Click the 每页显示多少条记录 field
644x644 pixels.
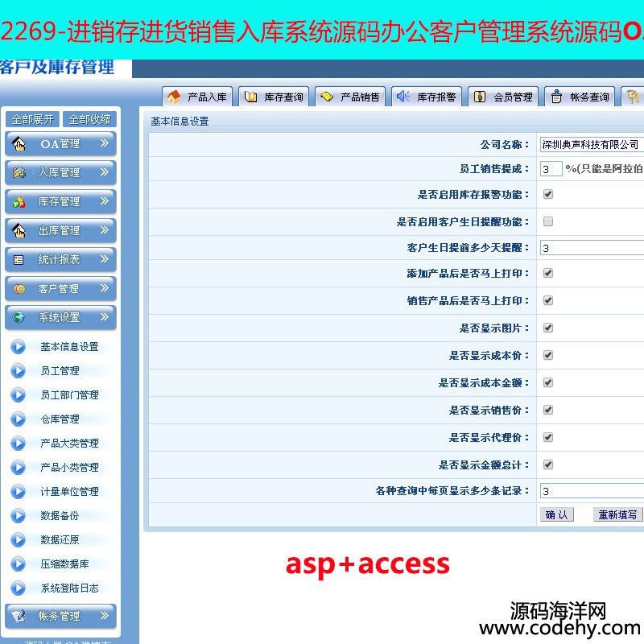pyautogui.click(x=592, y=491)
